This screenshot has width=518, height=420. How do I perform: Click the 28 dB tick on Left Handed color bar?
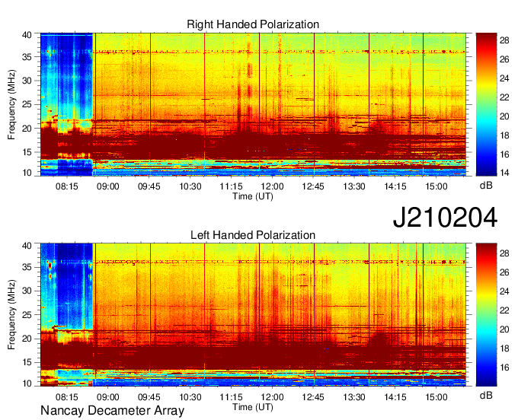[x=504, y=253]
